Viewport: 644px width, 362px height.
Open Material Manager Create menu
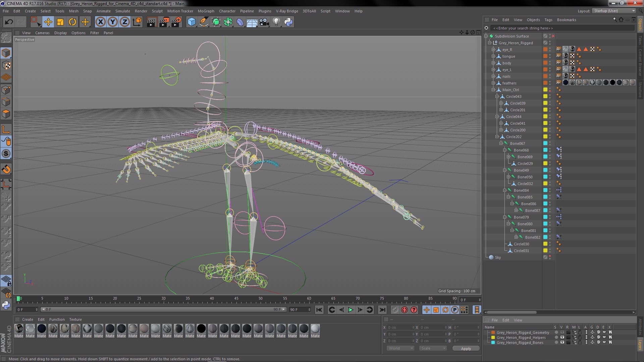28,319
